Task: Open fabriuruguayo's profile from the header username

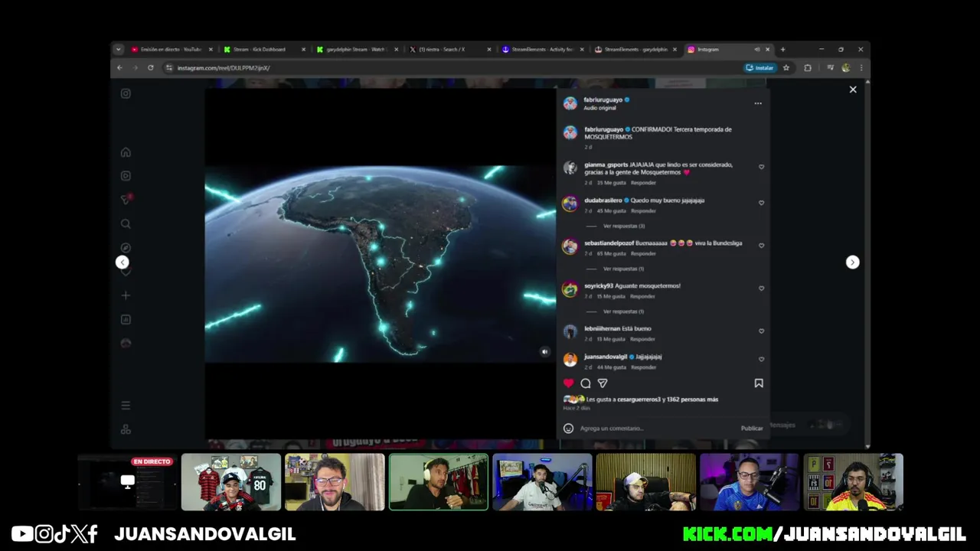Action: [603, 99]
